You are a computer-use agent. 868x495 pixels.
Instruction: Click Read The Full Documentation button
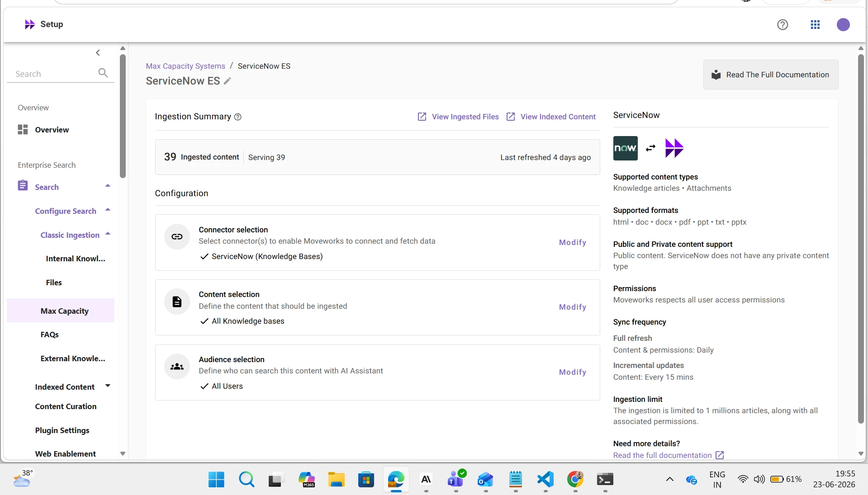coord(770,75)
